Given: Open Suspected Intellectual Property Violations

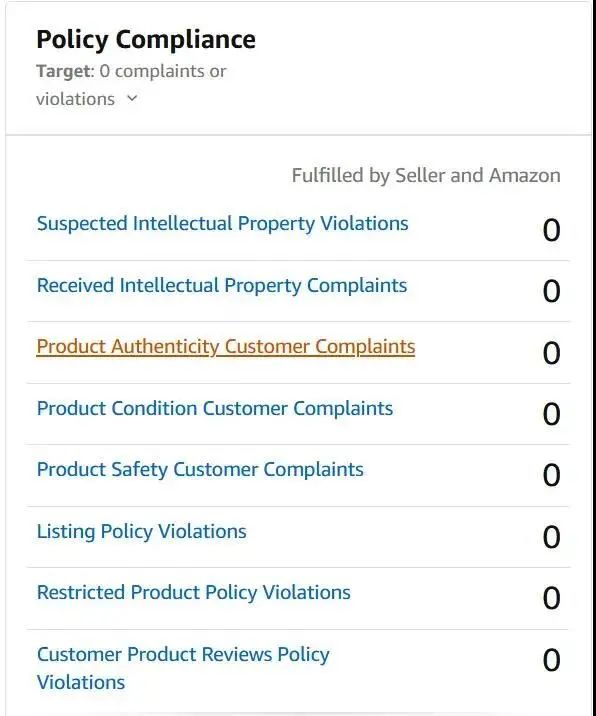Looking at the screenshot, I should [222, 224].
